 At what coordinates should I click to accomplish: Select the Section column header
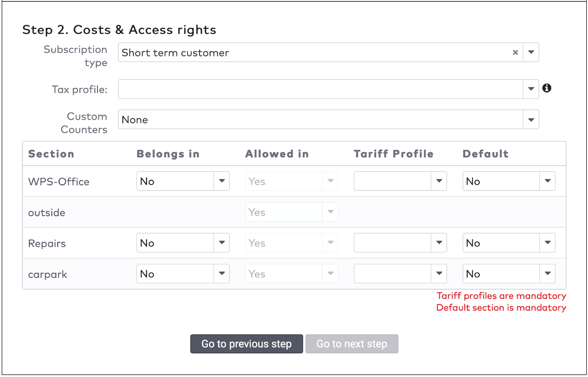(51, 154)
